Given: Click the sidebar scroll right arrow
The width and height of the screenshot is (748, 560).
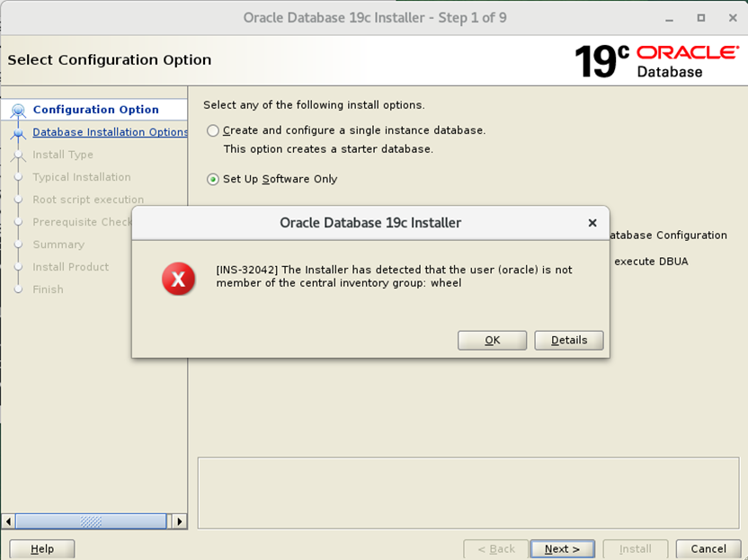Looking at the screenshot, I should tap(180, 521).
